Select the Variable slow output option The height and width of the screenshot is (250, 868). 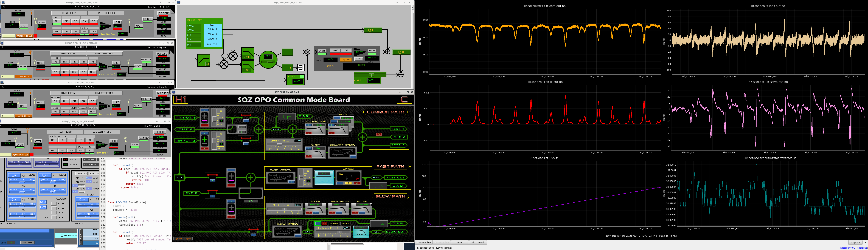pyautogui.click(x=345, y=223)
